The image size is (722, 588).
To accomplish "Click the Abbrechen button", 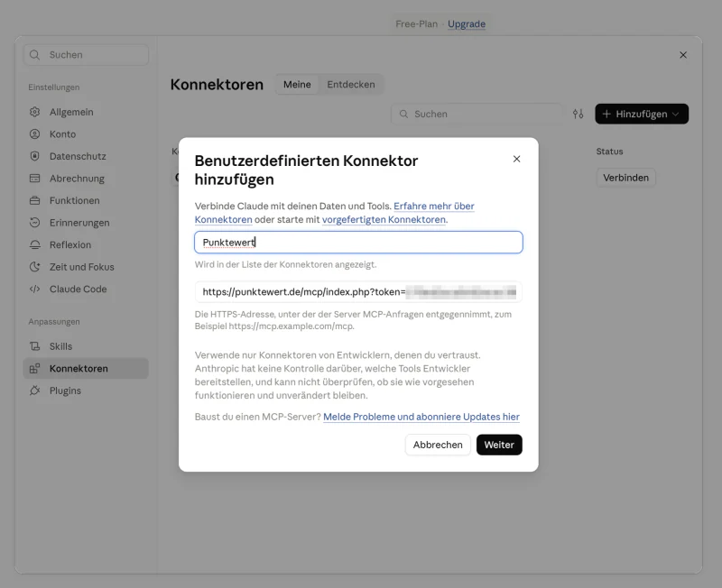I will [438, 445].
